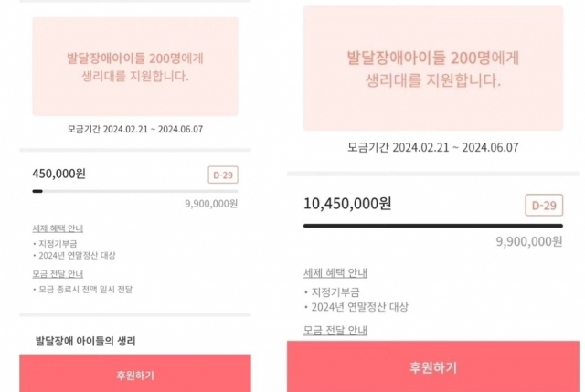The width and height of the screenshot is (585, 392).
Task: Click 모금기간 date range above 450,000원
Action: (135, 129)
